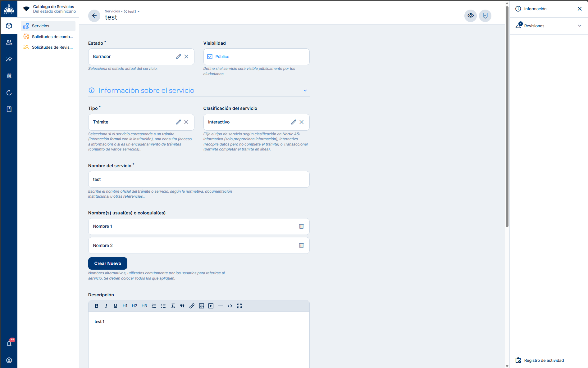Toggle the Público visibility checkbox
The image size is (588, 368).
pos(210,57)
